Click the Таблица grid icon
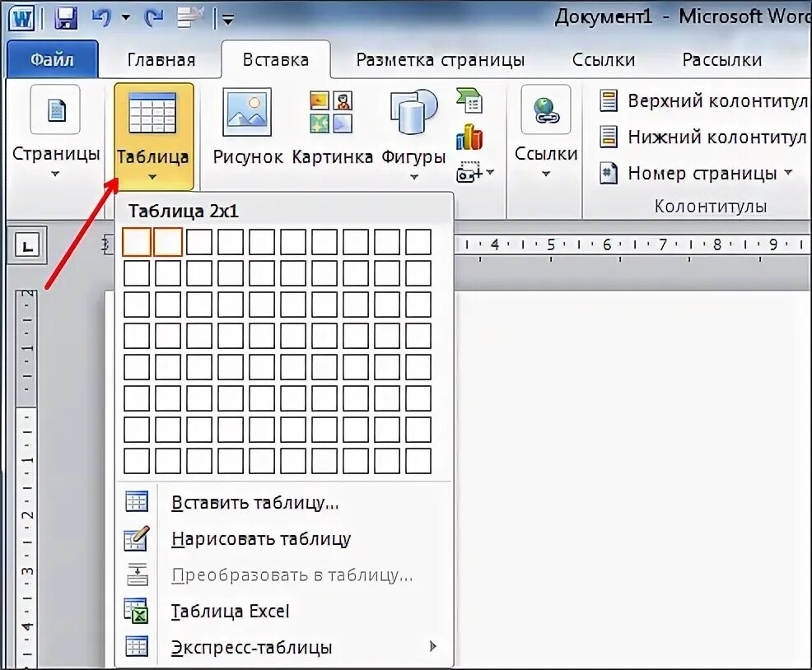812x670 pixels. tap(152, 113)
